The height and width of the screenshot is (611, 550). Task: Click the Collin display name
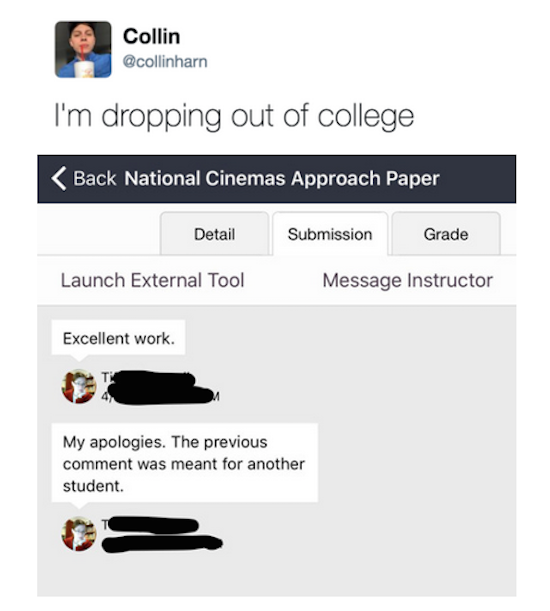(x=152, y=36)
